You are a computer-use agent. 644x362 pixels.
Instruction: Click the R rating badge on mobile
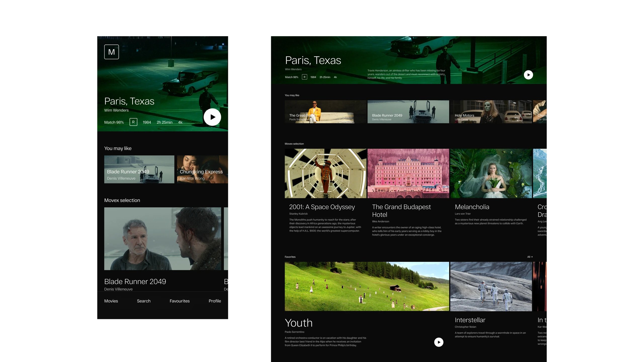133,122
